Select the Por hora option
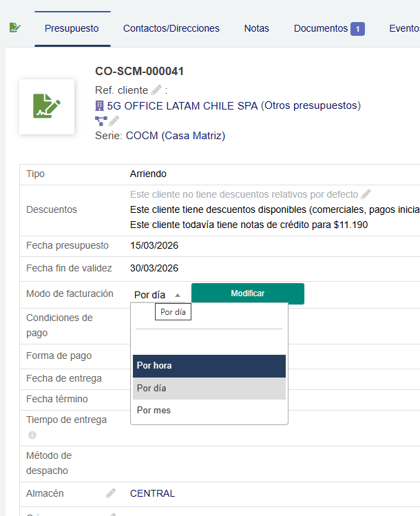Screen dimensions: 420x516 pyautogui.click(x=209, y=366)
